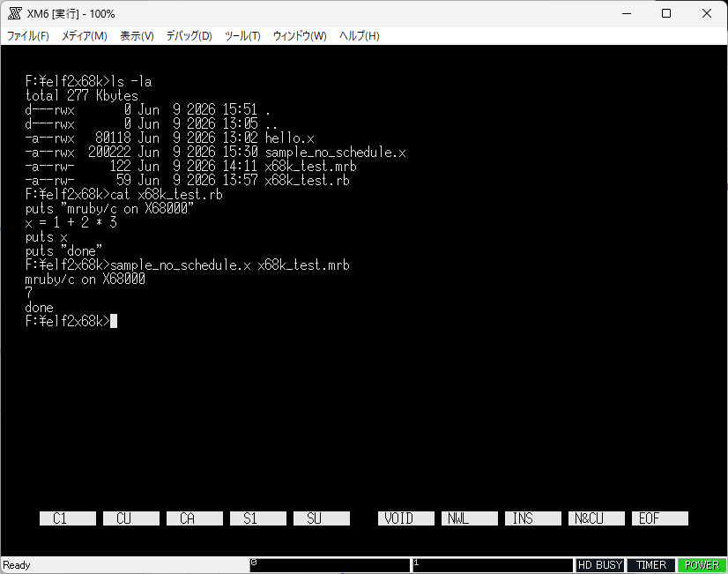Open the ファイル(F) menu

click(28, 36)
